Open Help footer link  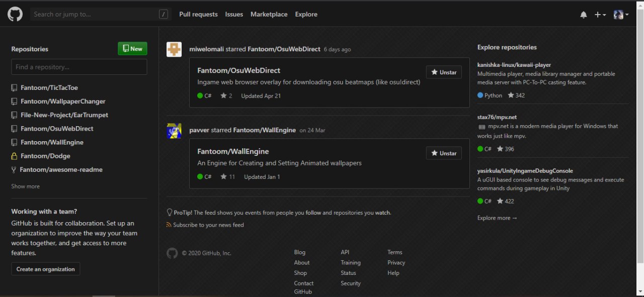[393, 273]
